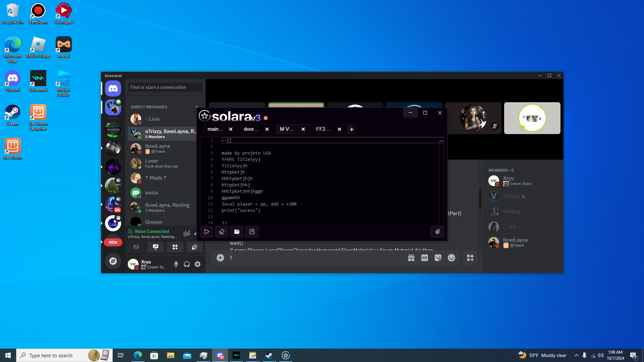Click the Solara attach paperclip icon
This screenshot has width=644, height=362.
tap(437, 232)
